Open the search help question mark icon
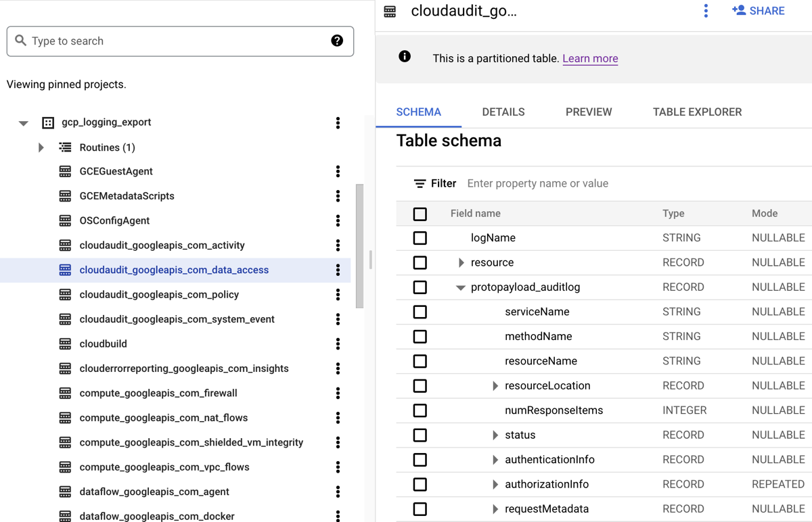This screenshot has height=522, width=812. (x=337, y=41)
